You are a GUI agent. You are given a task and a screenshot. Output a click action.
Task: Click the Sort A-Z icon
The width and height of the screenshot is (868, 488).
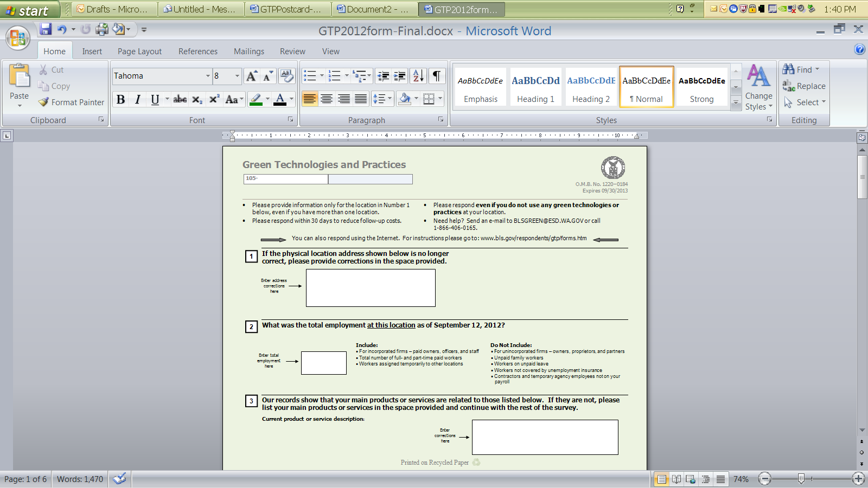(418, 76)
